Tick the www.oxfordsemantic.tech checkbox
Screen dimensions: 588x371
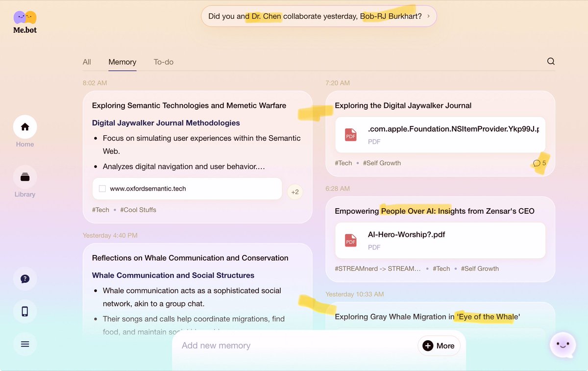point(102,189)
